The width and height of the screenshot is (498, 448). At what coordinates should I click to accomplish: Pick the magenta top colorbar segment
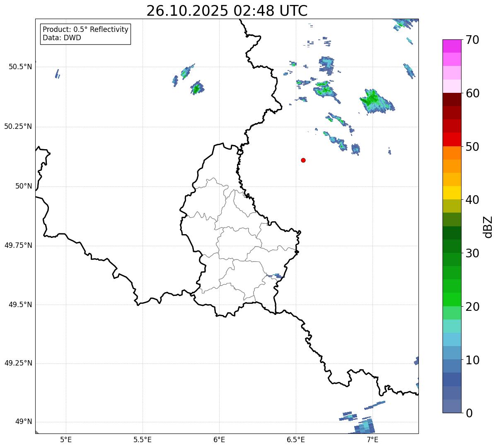pyautogui.click(x=452, y=46)
